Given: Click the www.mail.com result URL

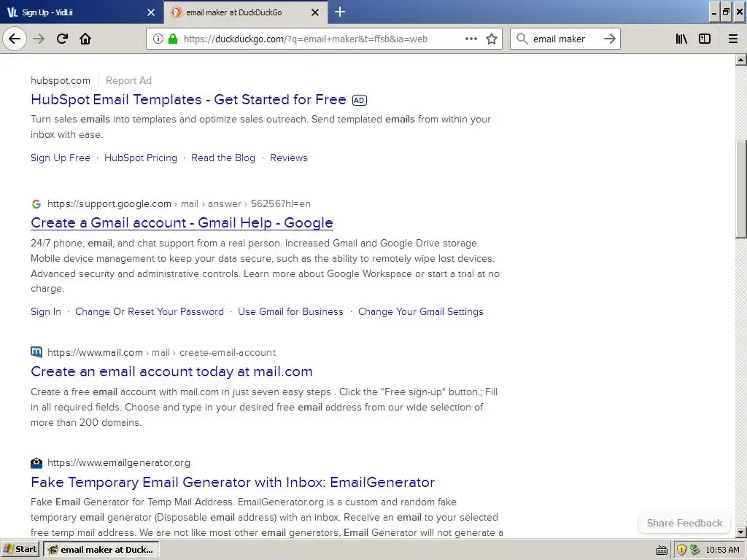Looking at the screenshot, I should tap(161, 352).
